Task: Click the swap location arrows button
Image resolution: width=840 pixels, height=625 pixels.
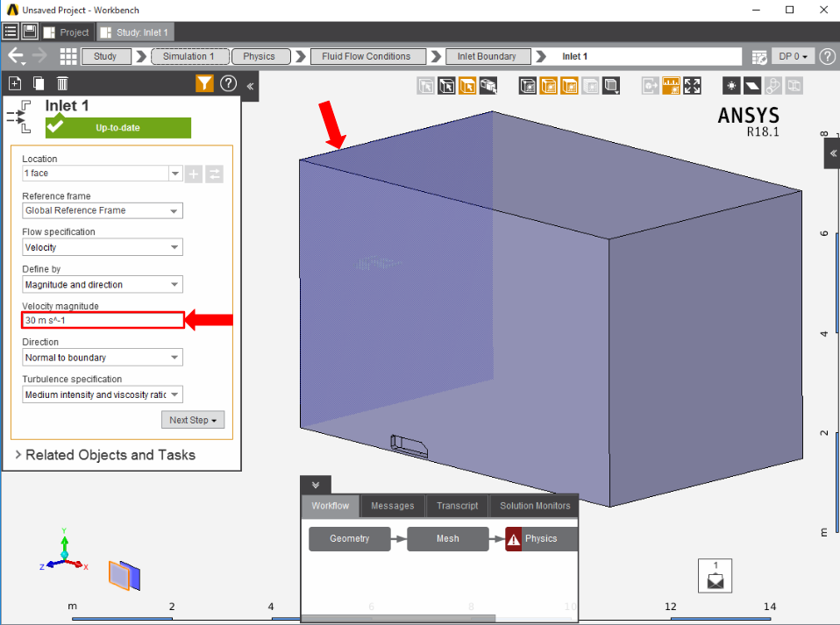Action: coord(214,174)
